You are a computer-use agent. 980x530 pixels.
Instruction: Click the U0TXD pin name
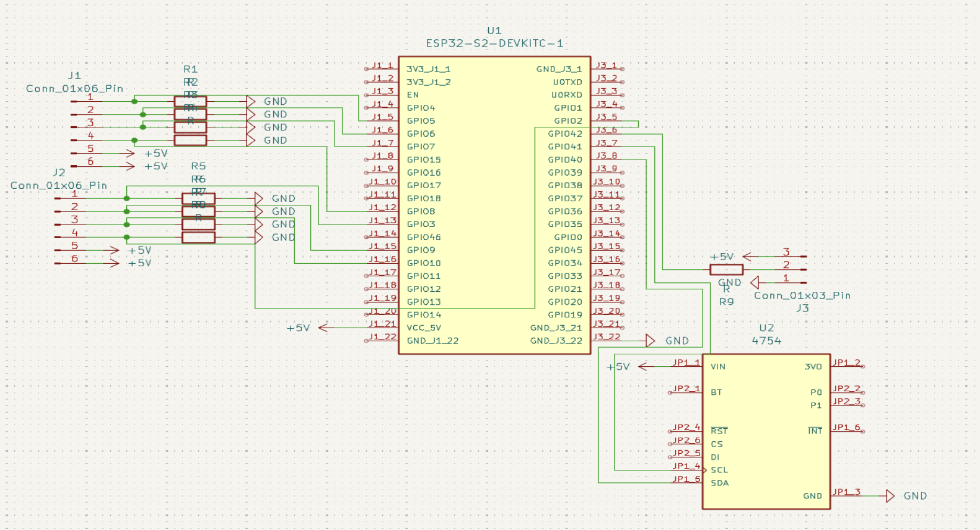pyautogui.click(x=567, y=82)
